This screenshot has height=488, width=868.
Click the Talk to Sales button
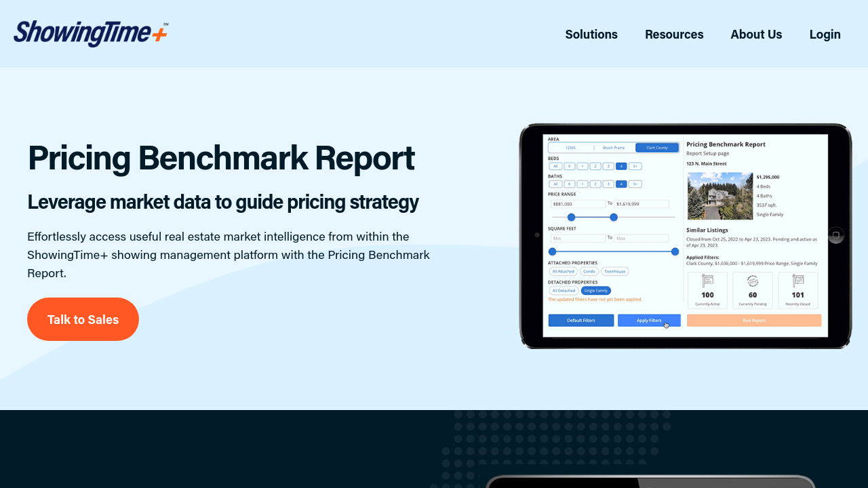tap(83, 319)
